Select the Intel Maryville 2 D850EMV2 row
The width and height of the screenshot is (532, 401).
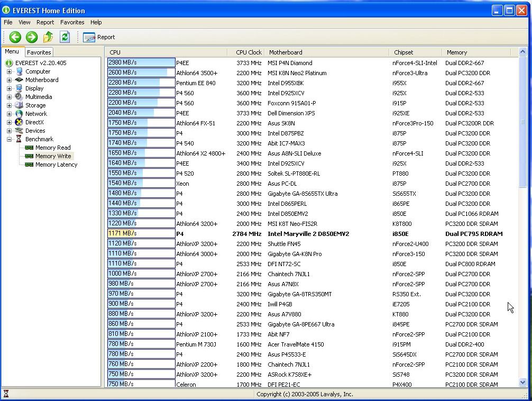tap(308, 234)
